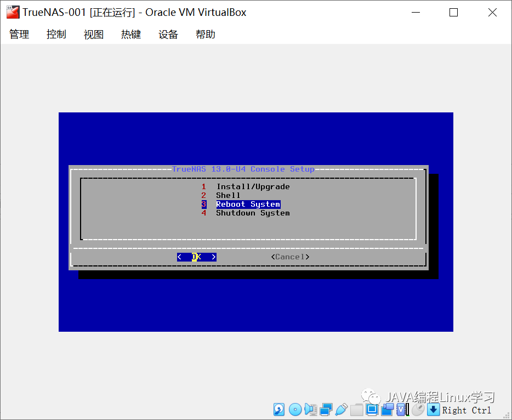Maximize the VirtualBox window
The height and width of the screenshot is (420, 512).
tap(453, 13)
